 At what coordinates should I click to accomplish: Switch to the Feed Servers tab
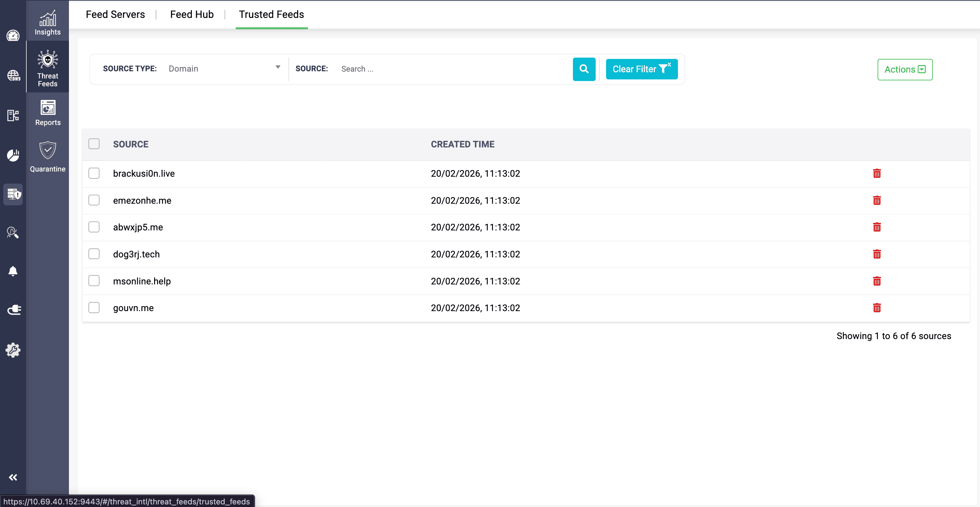click(x=115, y=14)
